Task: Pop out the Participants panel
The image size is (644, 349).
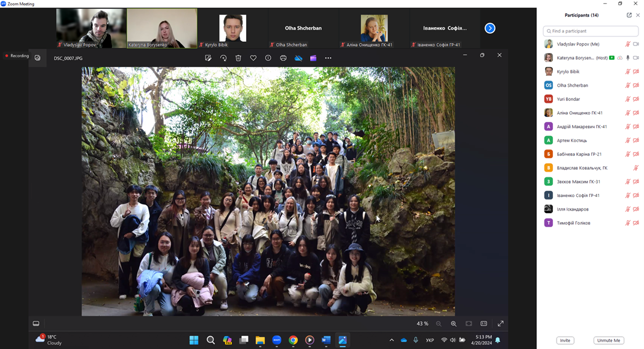Action: click(x=629, y=15)
